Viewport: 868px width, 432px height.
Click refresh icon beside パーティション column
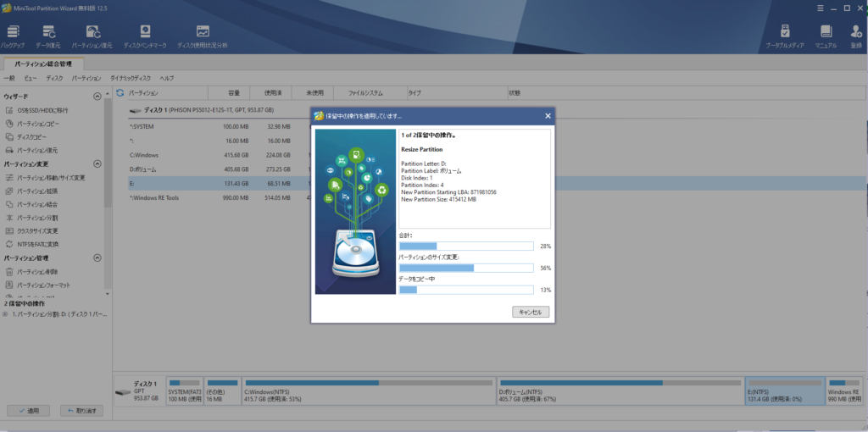click(x=120, y=93)
